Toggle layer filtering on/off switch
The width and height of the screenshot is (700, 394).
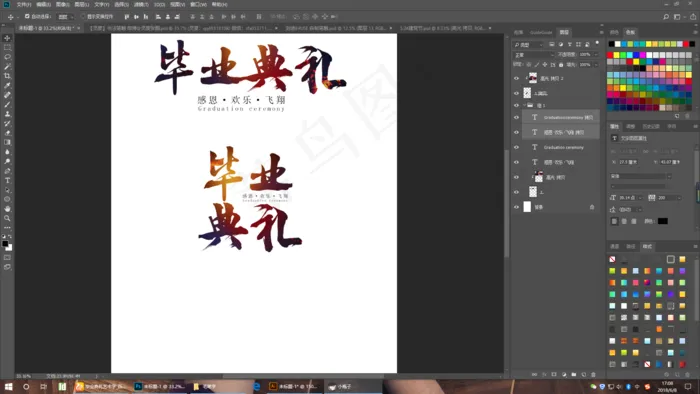point(597,43)
